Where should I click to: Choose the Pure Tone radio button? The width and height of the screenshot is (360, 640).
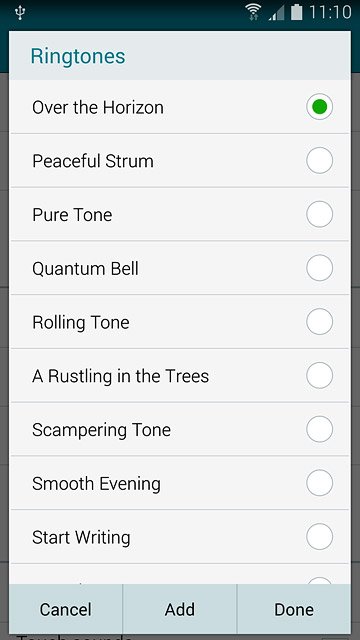click(319, 214)
